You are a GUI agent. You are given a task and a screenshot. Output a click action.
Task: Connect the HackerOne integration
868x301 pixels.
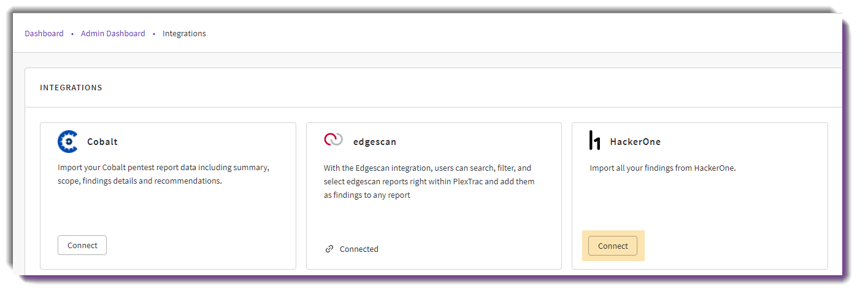pyautogui.click(x=613, y=246)
